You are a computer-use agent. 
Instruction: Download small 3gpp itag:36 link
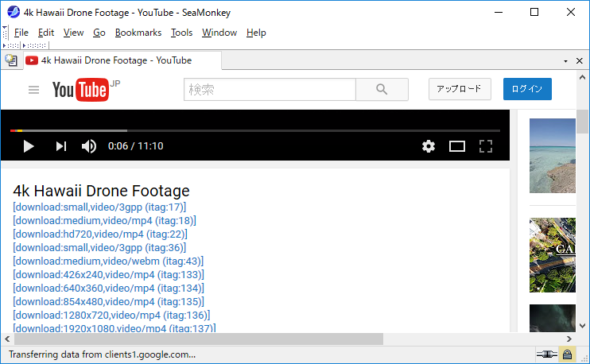point(99,248)
